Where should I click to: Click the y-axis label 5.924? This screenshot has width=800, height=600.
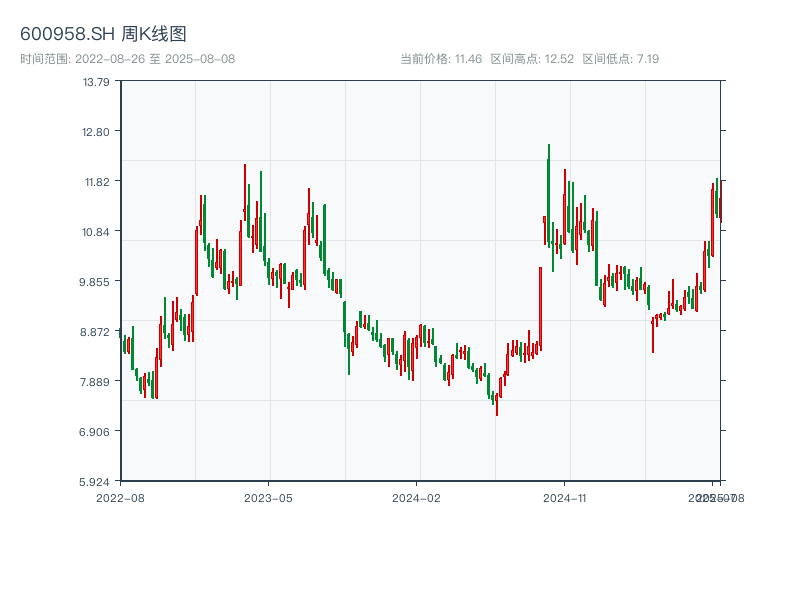click(x=94, y=482)
